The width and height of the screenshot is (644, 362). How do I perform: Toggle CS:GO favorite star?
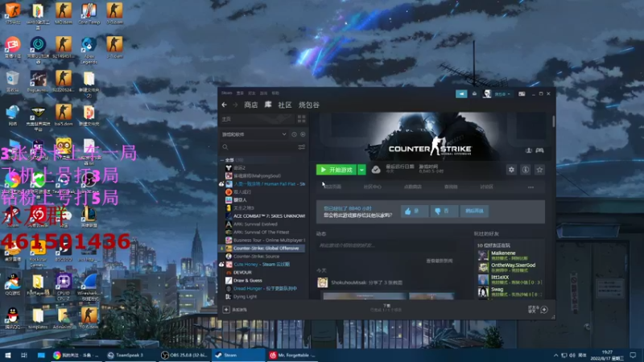[x=539, y=170]
